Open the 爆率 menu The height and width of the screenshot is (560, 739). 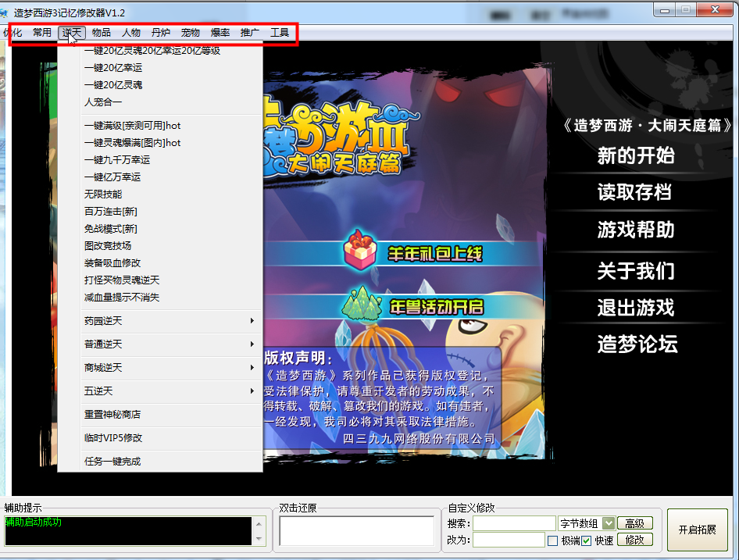click(x=220, y=33)
